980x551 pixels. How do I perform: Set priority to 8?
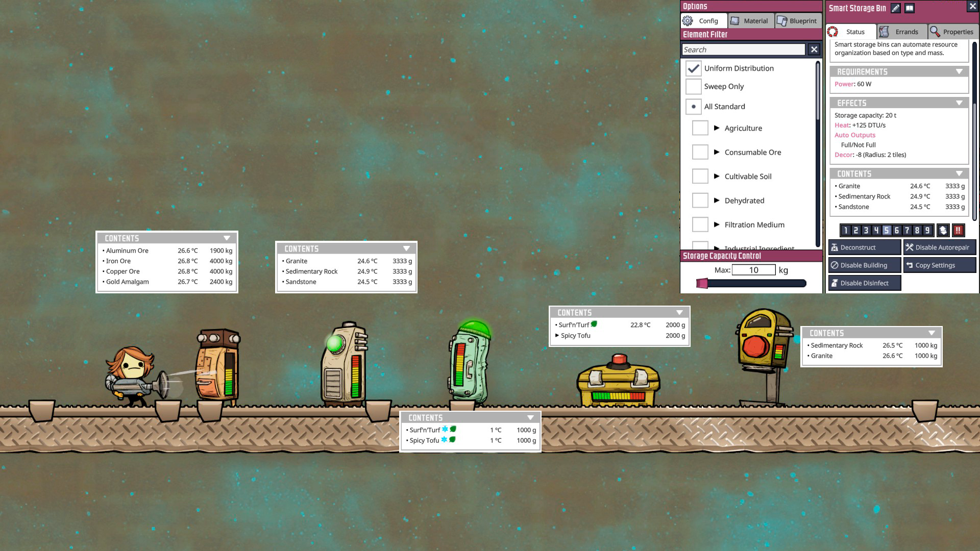click(x=917, y=231)
